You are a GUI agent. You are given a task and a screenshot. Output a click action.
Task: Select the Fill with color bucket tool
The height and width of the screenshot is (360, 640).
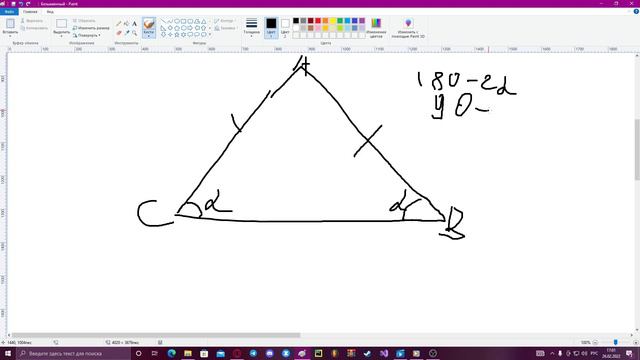pyautogui.click(x=127, y=23)
